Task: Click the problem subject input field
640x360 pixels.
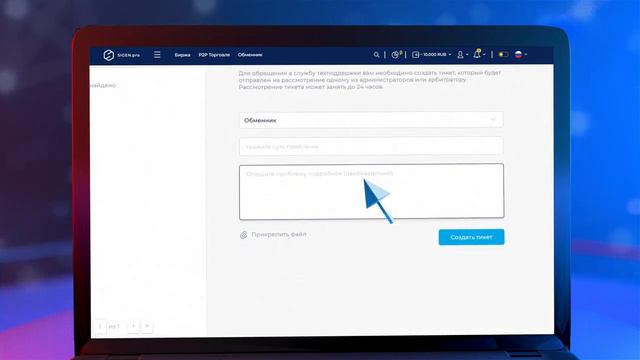Action: point(371,146)
